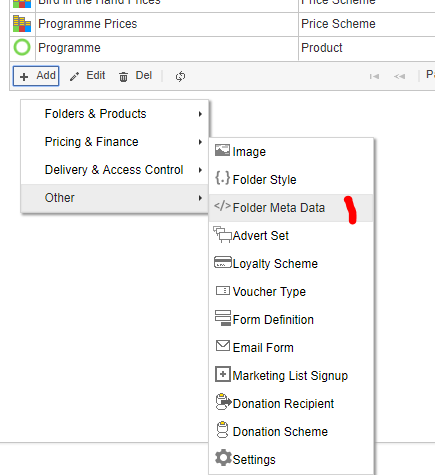The image size is (435, 475).
Task: Click the Loyalty Scheme card icon
Action: (x=223, y=262)
